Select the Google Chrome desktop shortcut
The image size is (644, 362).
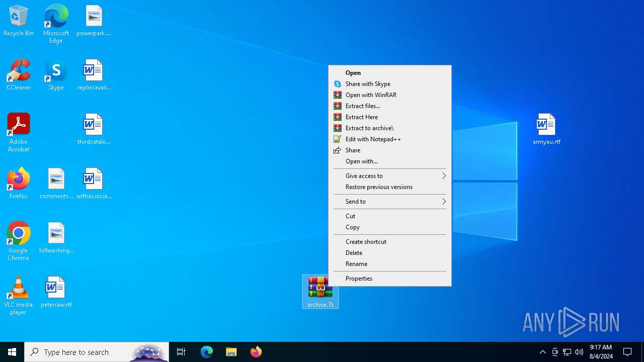19,241
